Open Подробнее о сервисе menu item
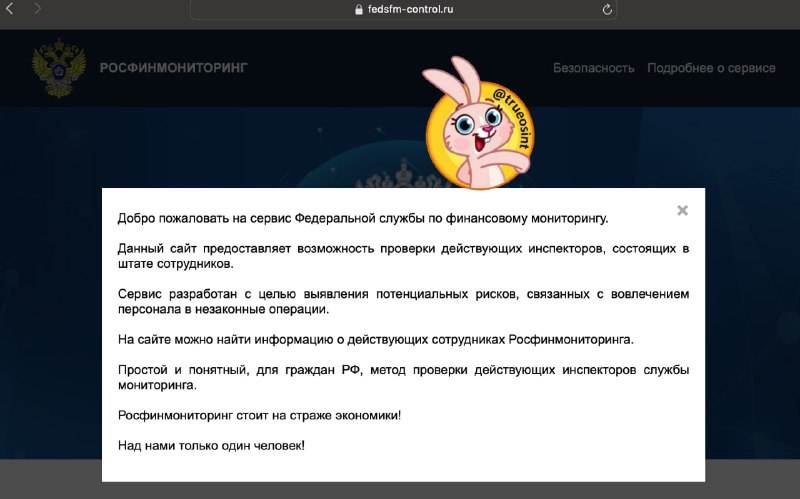 click(711, 68)
